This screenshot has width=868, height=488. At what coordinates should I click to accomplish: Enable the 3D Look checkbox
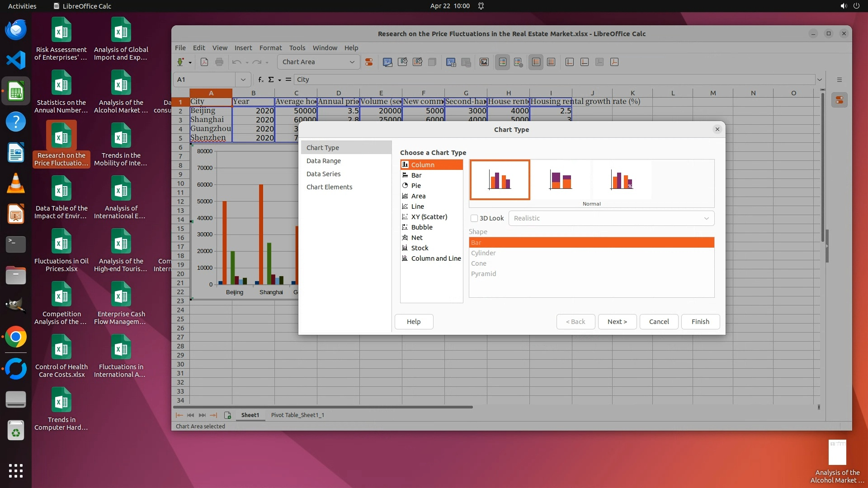(474, 218)
